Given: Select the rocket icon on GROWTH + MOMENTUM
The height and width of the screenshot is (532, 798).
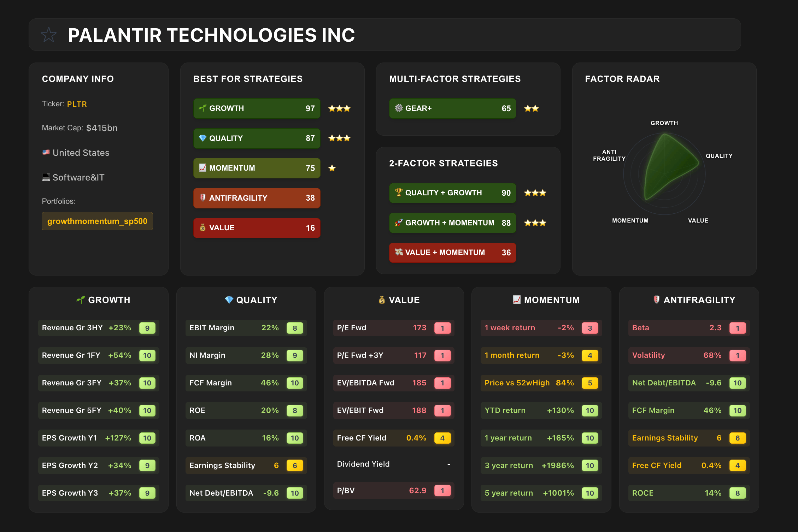Looking at the screenshot, I should [399, 223].
